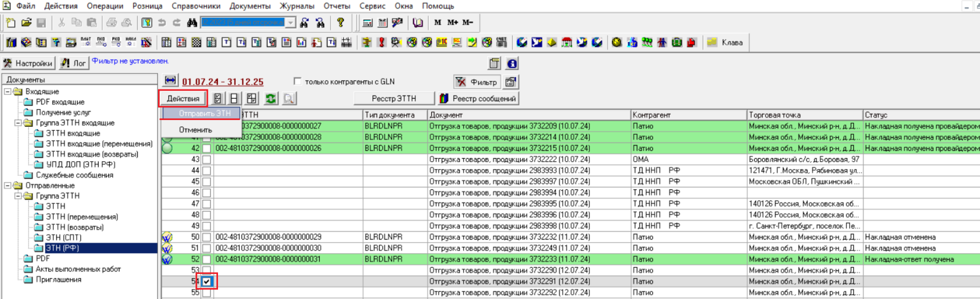
Task: Open the file with the open-folder toolbar icon
Action: pyautogui.click(x=26, y=23)
